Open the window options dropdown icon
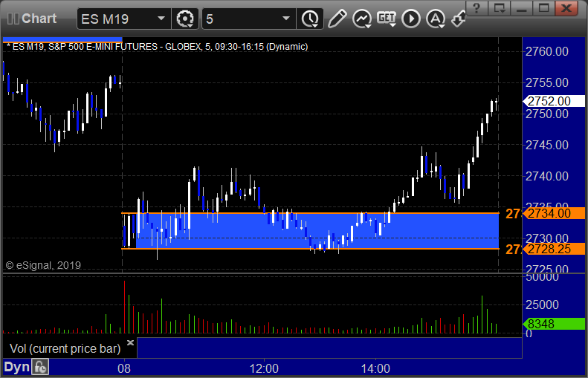 [499, 8]
